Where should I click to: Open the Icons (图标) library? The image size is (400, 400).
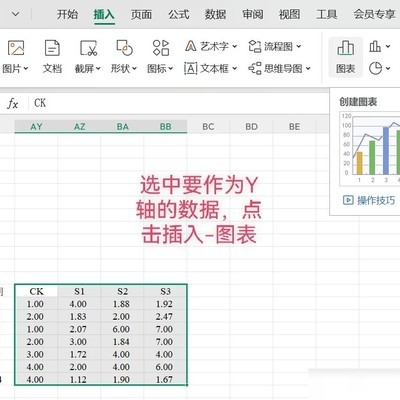161,48
